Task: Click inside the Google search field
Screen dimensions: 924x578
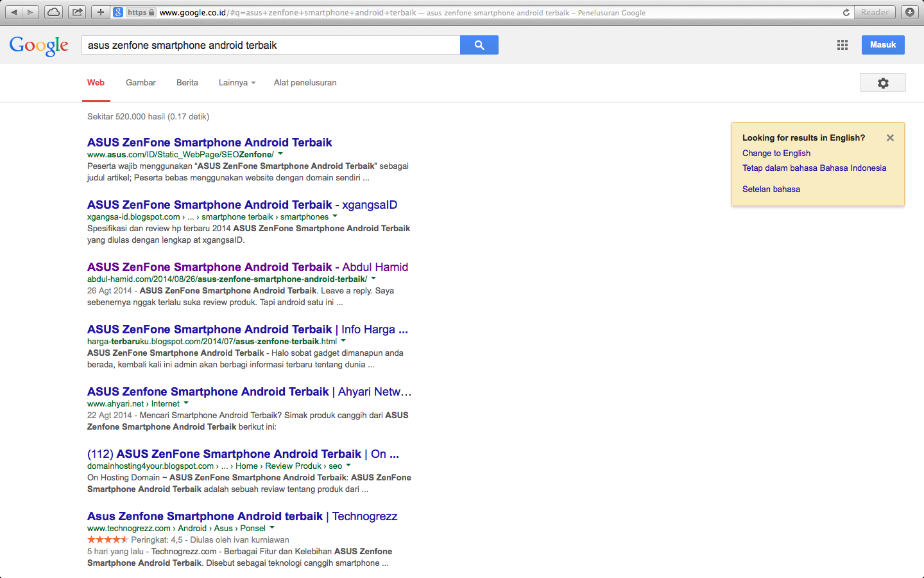Action: 269,45
